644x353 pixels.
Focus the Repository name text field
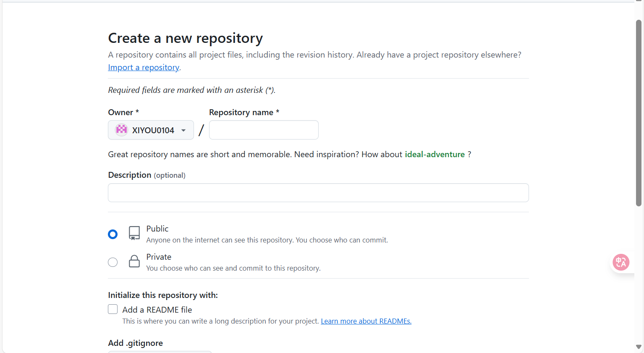(x=264, y=130)
